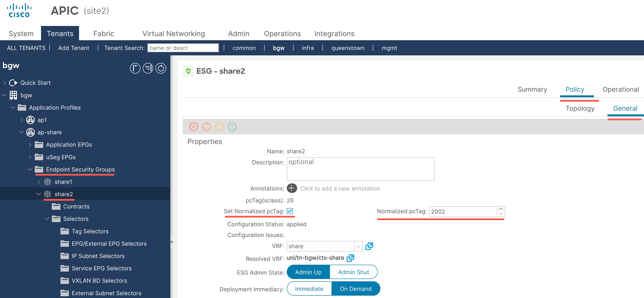Image resolution: width=644 pixels, height=298 pixels.
Task: Open Resolved VRF link icon
Action: click(350, 258)
